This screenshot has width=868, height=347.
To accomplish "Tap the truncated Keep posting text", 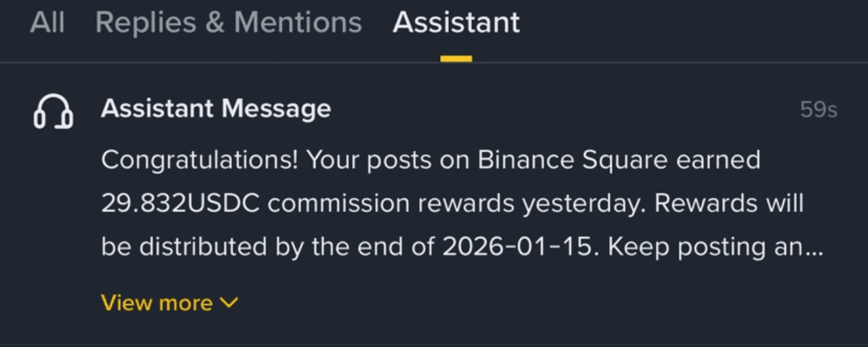I will pos(715,247).
